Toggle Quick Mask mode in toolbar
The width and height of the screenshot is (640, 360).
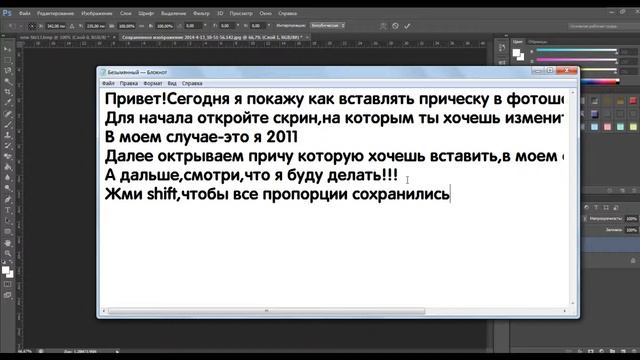pos(8,284)
